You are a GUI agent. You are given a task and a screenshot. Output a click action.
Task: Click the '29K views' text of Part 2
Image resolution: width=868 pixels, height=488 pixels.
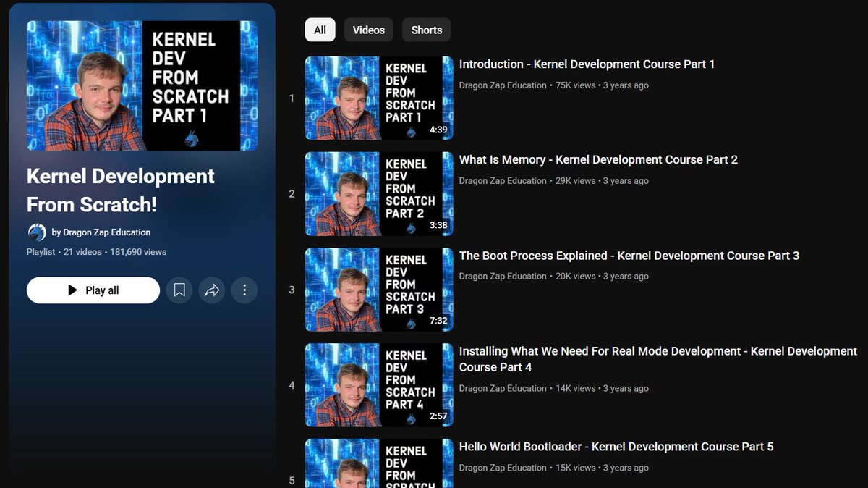576,181
